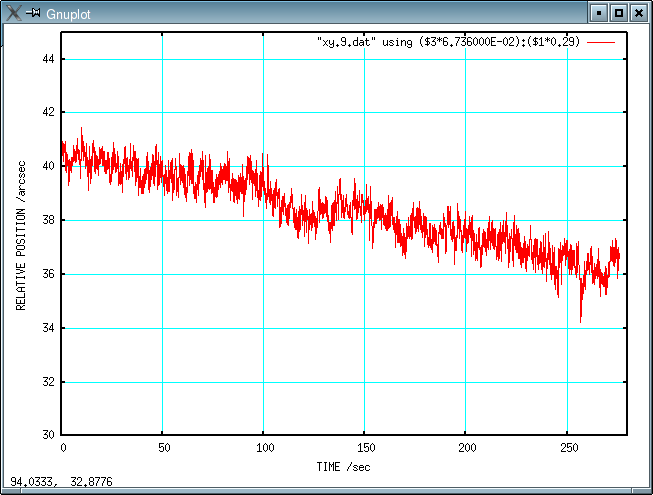Image resolution: width=653 pixels, height=495 pixels.
Task: Click the deepest dip of the red trace
Action: tap(581, 321)
